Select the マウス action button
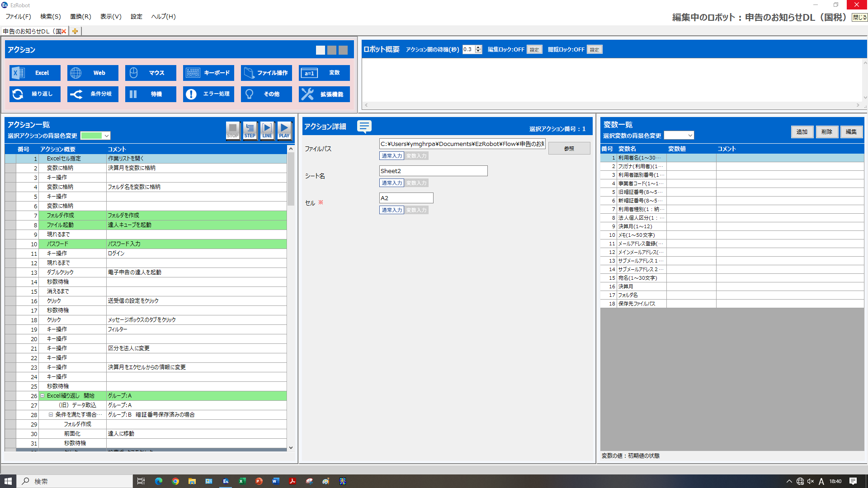This screenshot has height=488, width=868. click(151, 73)
